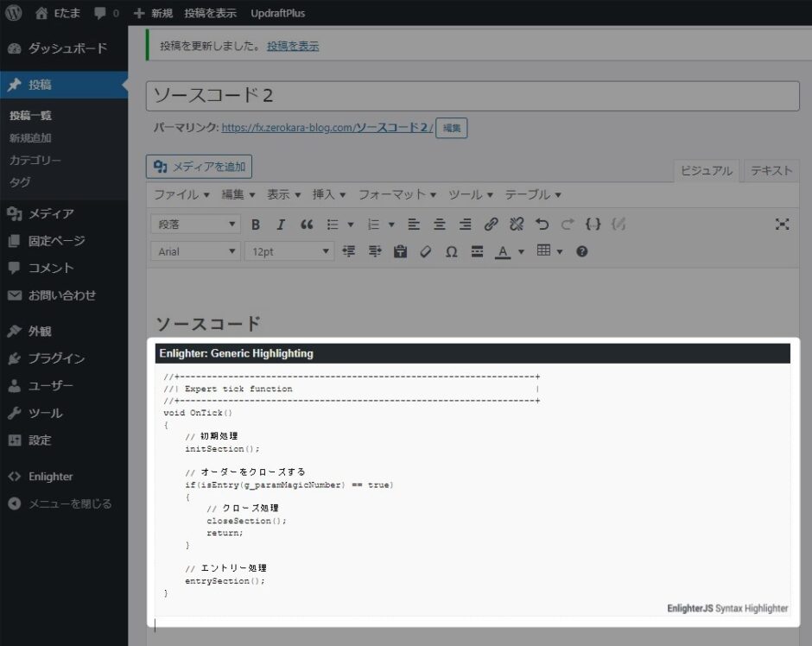
Task: Click 投稿を表示 in the admin bar
Action: point(210,13)
